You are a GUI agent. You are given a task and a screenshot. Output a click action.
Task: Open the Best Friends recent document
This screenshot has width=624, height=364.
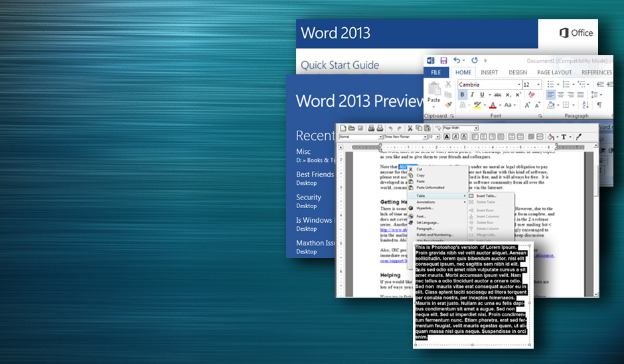point(315,174)
